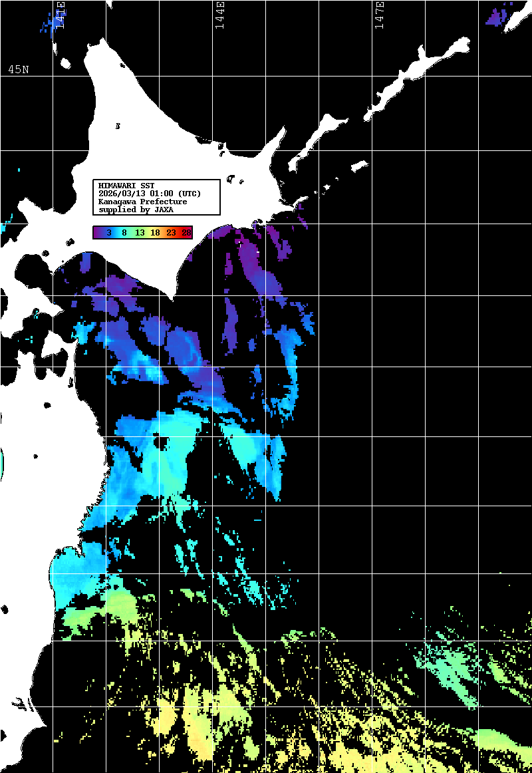The image size is (532, 773).
Task: Click the Kanagawa Prefecture text line
Action: click(x=142, y=202)
